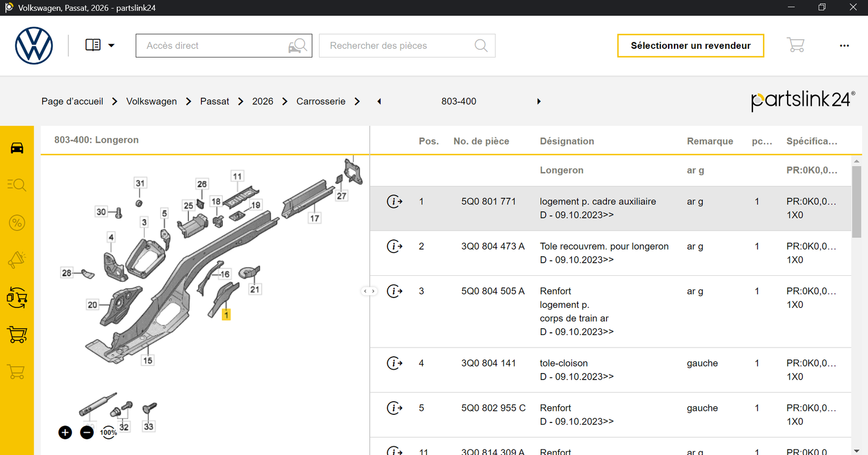Go to previous illustration arrow

[379, 102]
